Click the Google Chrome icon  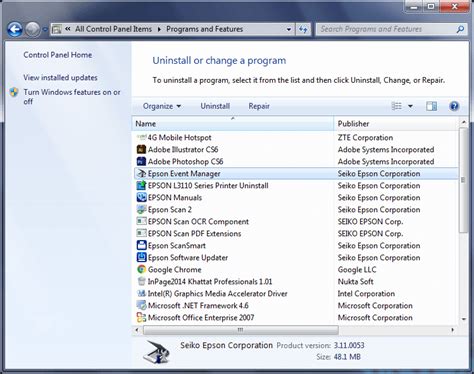tap(141, 269)
